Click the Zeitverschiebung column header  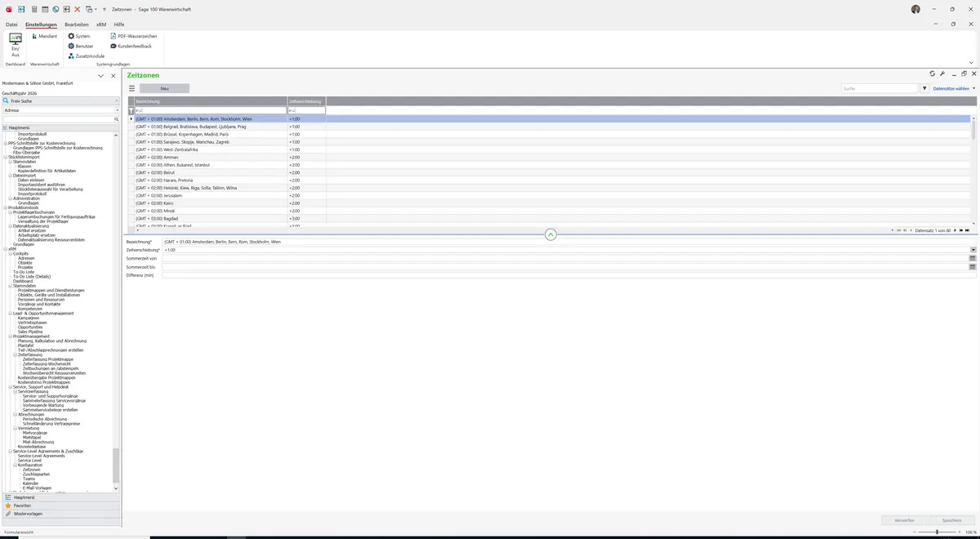click(x=306, y=101)
